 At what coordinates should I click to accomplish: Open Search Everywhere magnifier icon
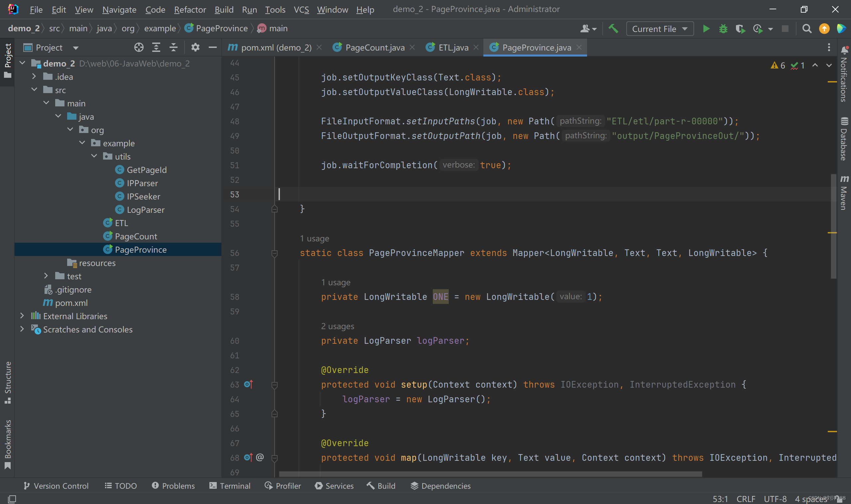(807, 29)
